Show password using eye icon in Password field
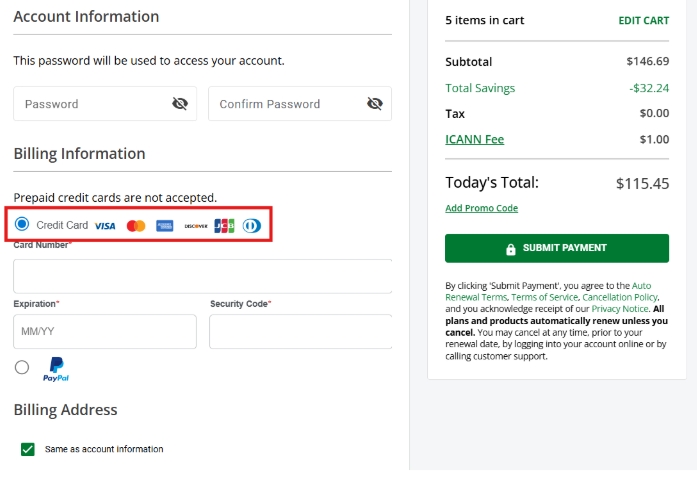 pyautogui.click(x=180, y=104)
